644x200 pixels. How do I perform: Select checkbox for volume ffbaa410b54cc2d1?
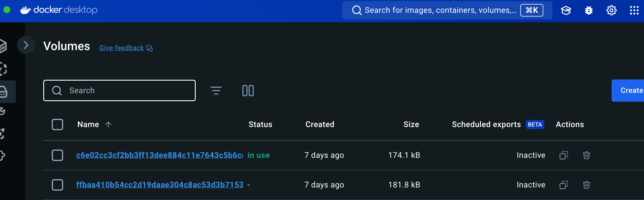click(x=57, y=185)
